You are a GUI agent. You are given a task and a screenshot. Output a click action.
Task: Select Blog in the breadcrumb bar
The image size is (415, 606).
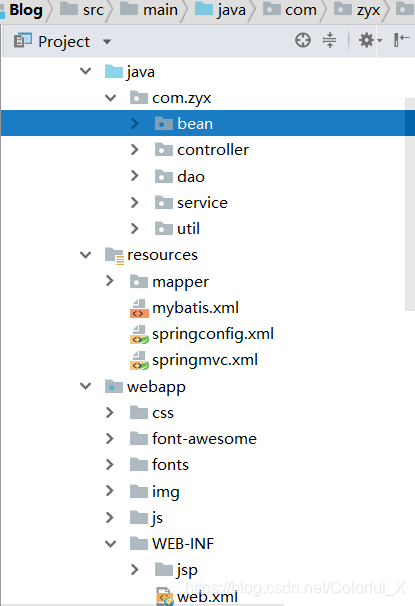click(26, 10)
